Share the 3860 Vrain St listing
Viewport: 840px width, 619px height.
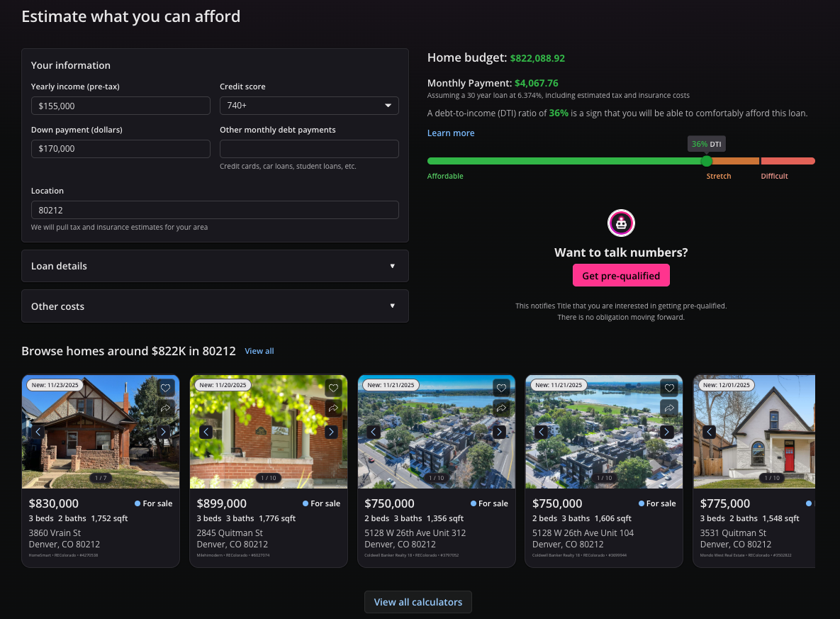click(x=166, y=408)
